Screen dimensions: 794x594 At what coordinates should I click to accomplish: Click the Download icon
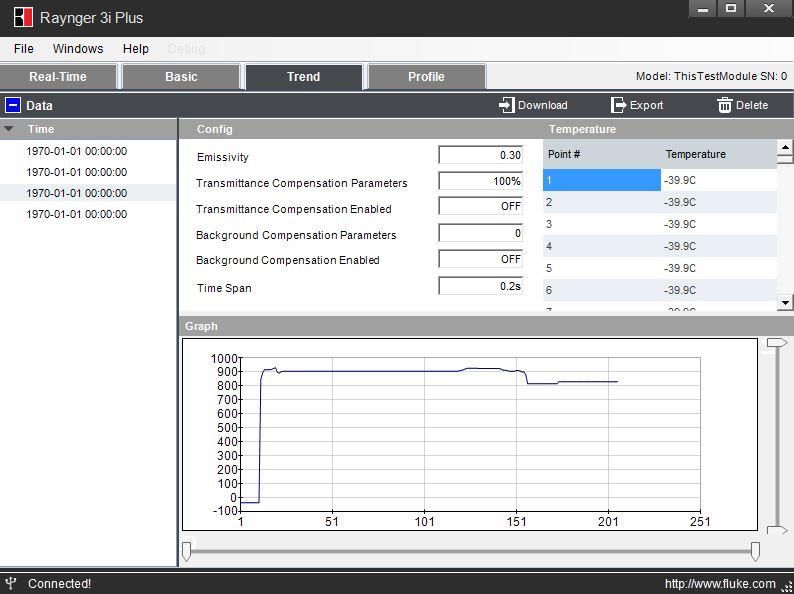coord(506,105)
